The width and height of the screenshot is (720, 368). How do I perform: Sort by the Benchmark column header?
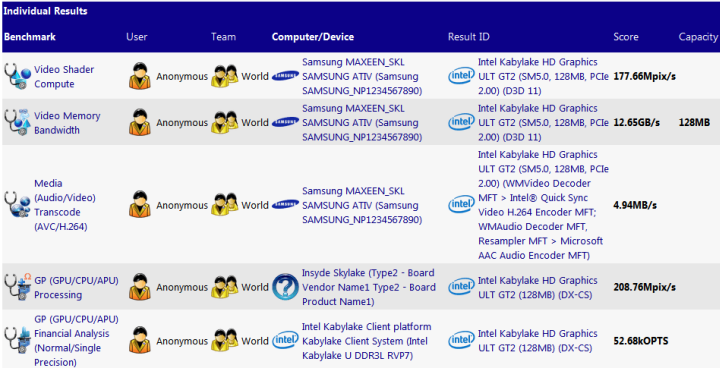tap(30, 37)
